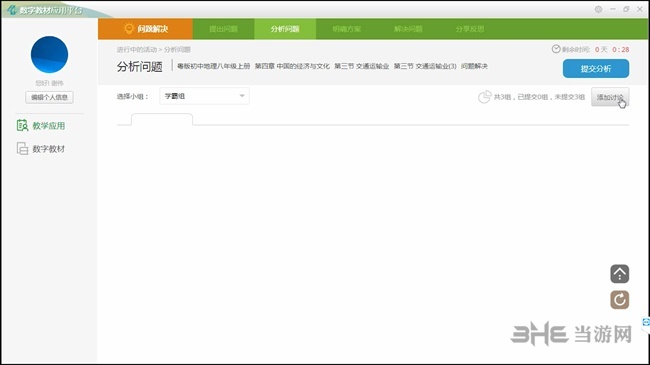This screenshot has height=365, width=650.
Task: Click the 问题解决 header with lightbulb
Action: pyautogui.click(x=146, y=29)
